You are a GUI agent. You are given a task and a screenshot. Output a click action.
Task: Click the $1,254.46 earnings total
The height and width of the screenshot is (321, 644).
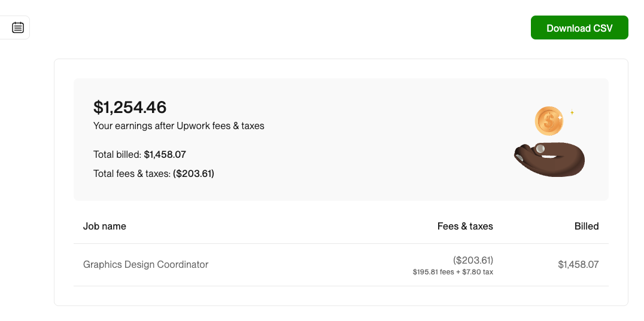[x=130, y=108]
